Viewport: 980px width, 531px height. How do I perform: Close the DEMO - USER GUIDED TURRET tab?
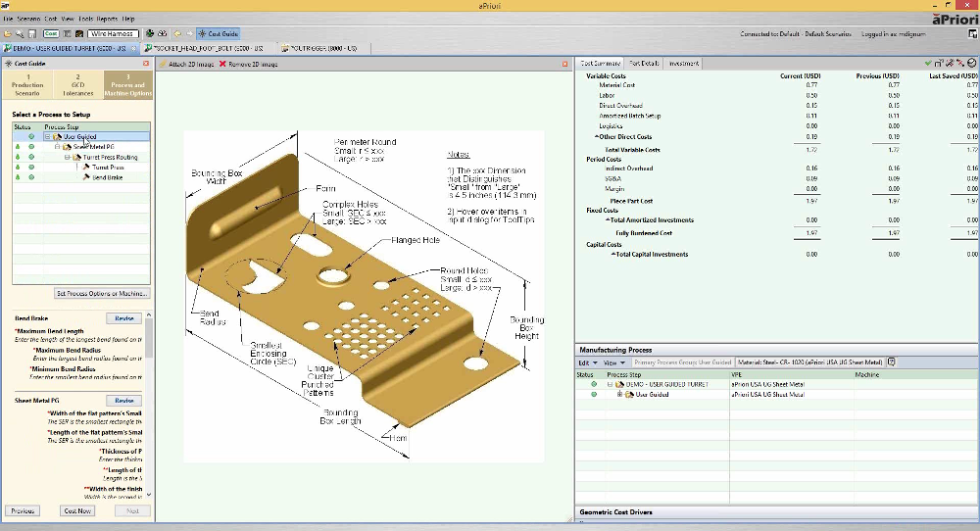pyautogui.click(x=133, y=48)
